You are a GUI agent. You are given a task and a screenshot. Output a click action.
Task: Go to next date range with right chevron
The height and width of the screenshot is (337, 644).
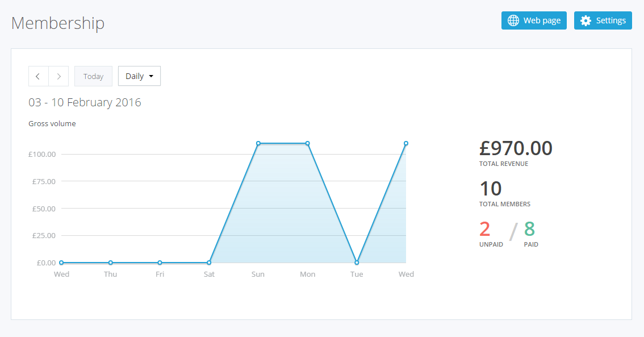coord(58,76)
